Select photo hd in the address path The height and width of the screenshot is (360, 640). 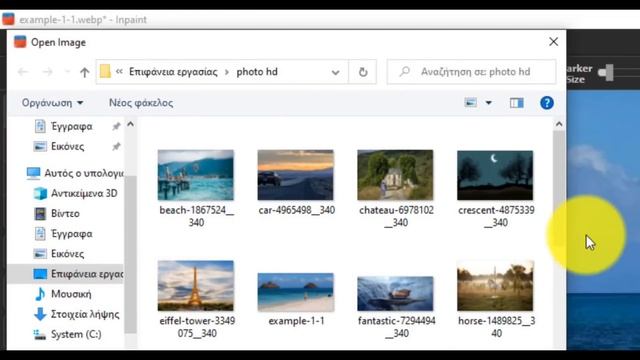(257, 72)
